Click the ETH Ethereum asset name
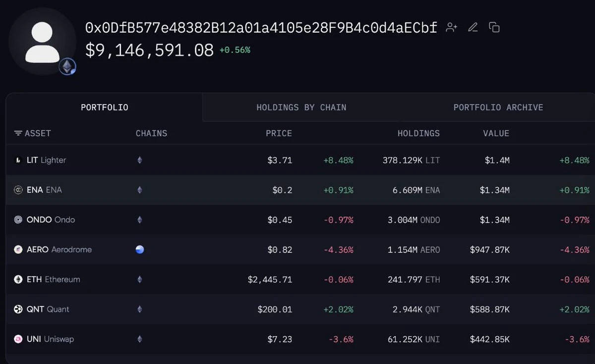The height and width of the screenshot is (364, 595). point(53,279)
